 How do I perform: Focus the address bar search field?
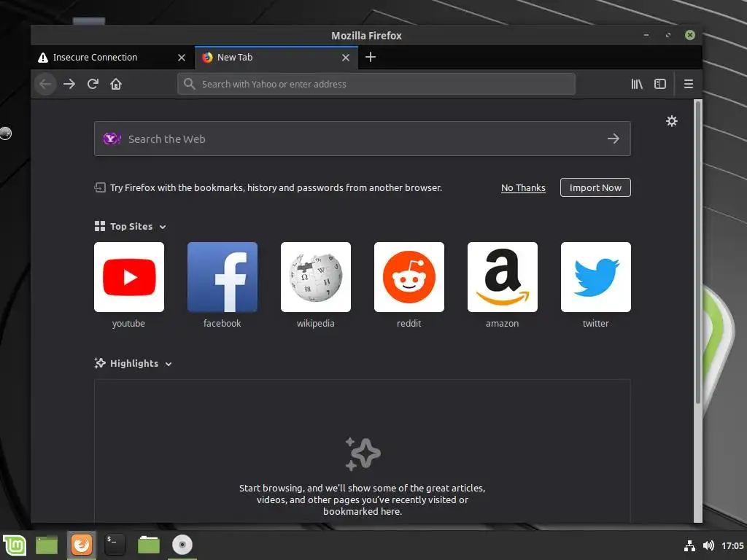(376, 85)
